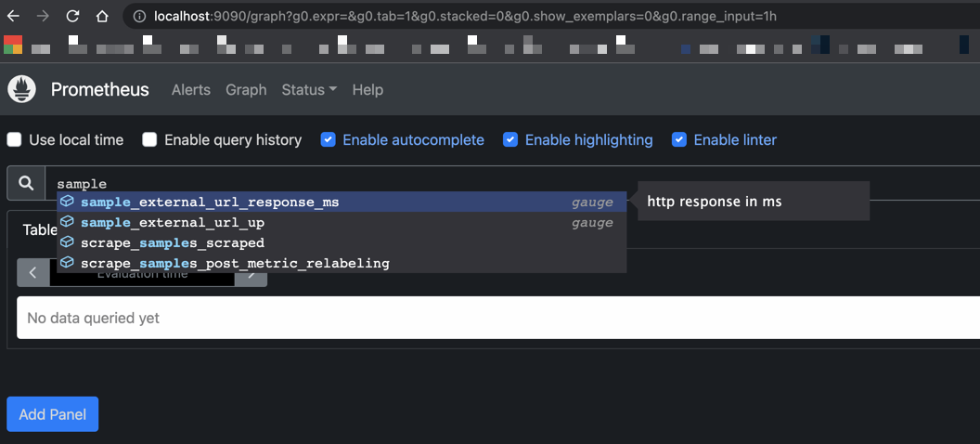Click the browser address bar URL

[465, 17]
